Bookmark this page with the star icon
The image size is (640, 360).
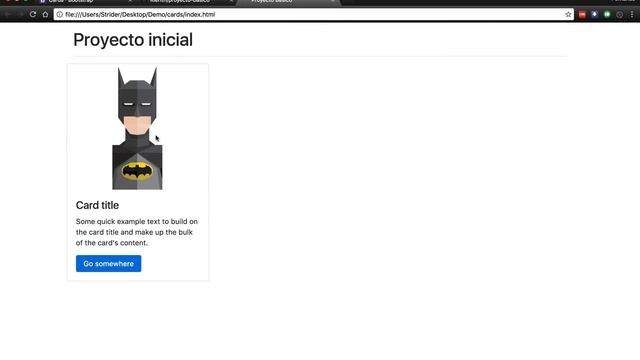[x=568, y=14]
